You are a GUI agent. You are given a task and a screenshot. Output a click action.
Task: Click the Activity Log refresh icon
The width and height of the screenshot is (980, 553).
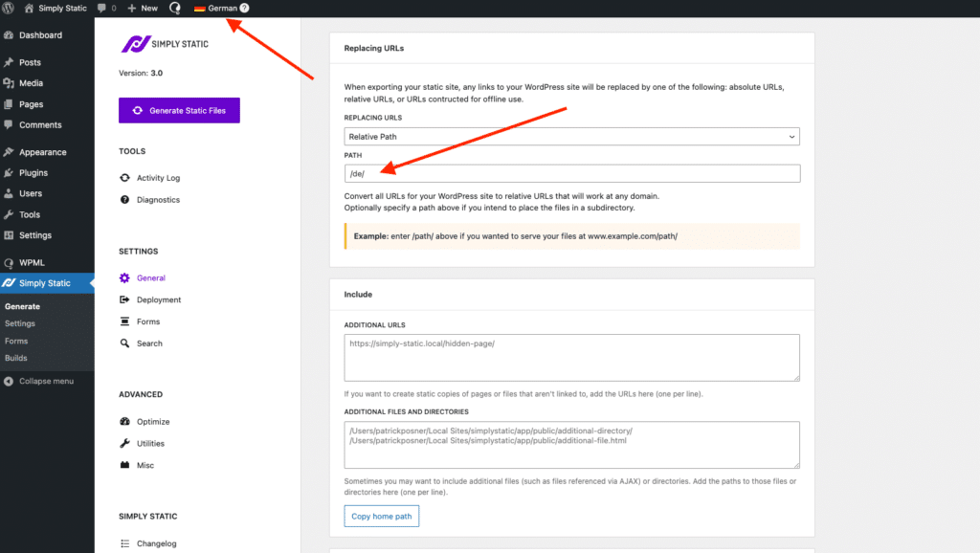(x=124, y=178)
